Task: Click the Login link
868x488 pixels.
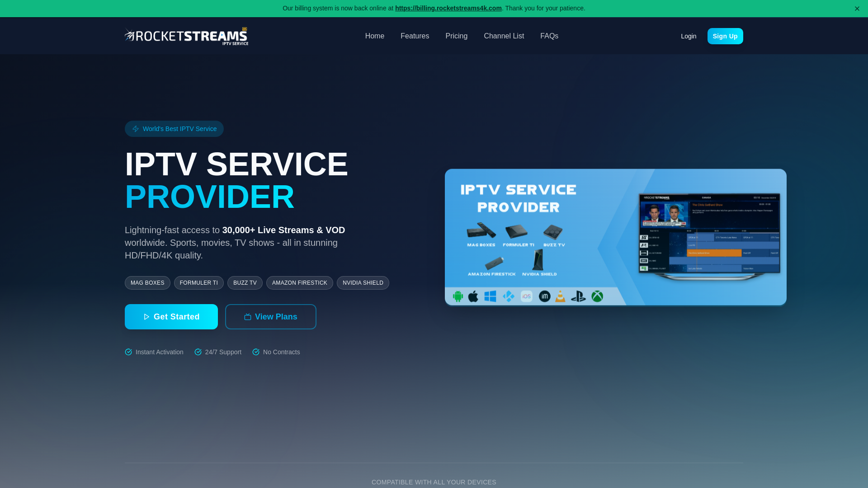Action: tap(688, 36)
